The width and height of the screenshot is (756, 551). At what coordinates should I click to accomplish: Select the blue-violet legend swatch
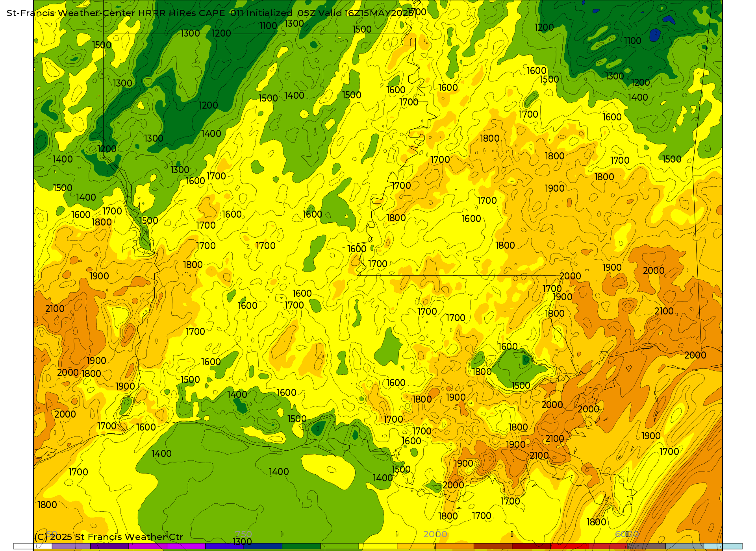coord(224,546)
